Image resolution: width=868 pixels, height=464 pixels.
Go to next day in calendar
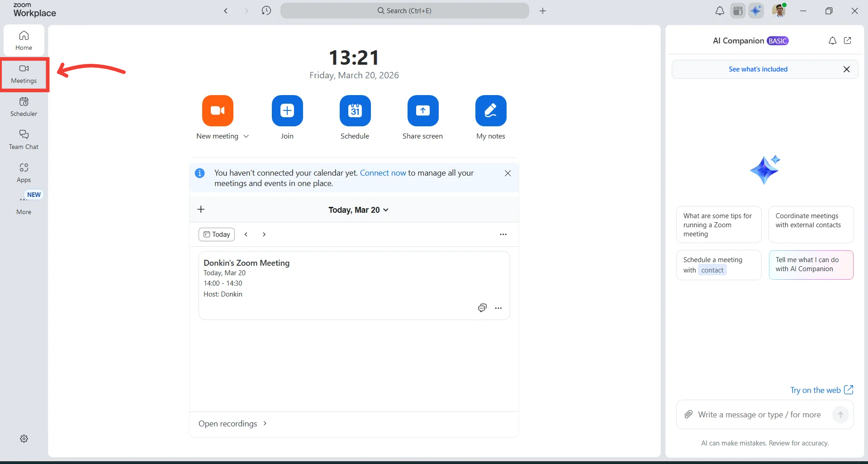click(264, 234)
